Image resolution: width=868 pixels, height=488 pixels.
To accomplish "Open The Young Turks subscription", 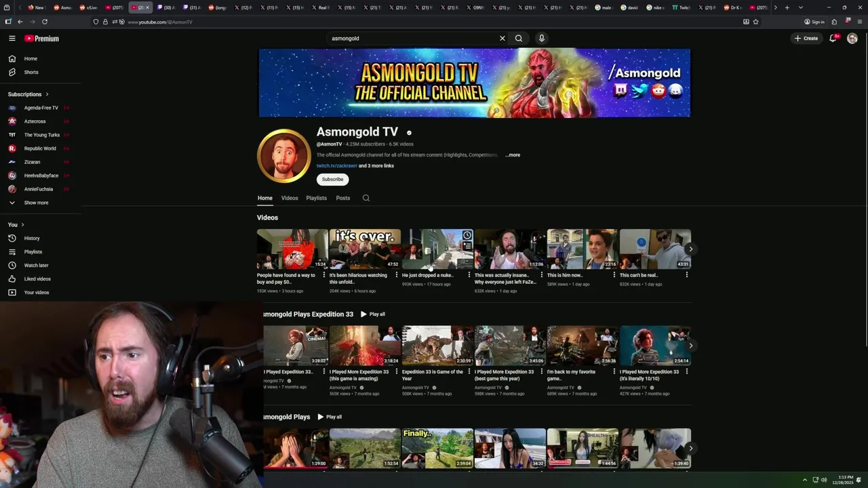I will pos(41,135).
